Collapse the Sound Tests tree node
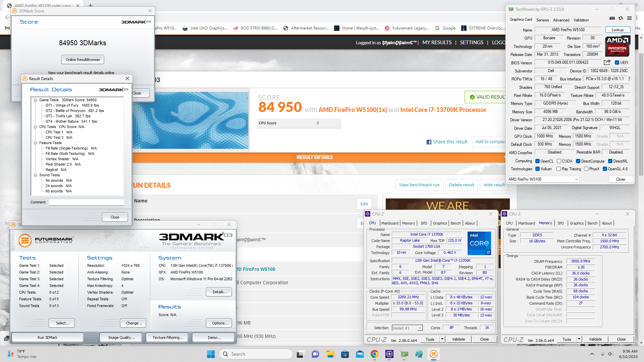Screen dimensions: 644x362 pyautogui.click(x=35, y=175)
